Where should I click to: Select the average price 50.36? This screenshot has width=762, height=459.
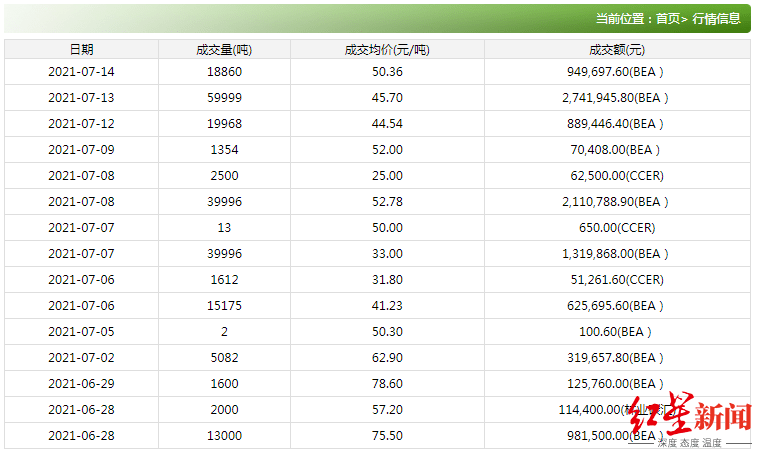(387, 72)
